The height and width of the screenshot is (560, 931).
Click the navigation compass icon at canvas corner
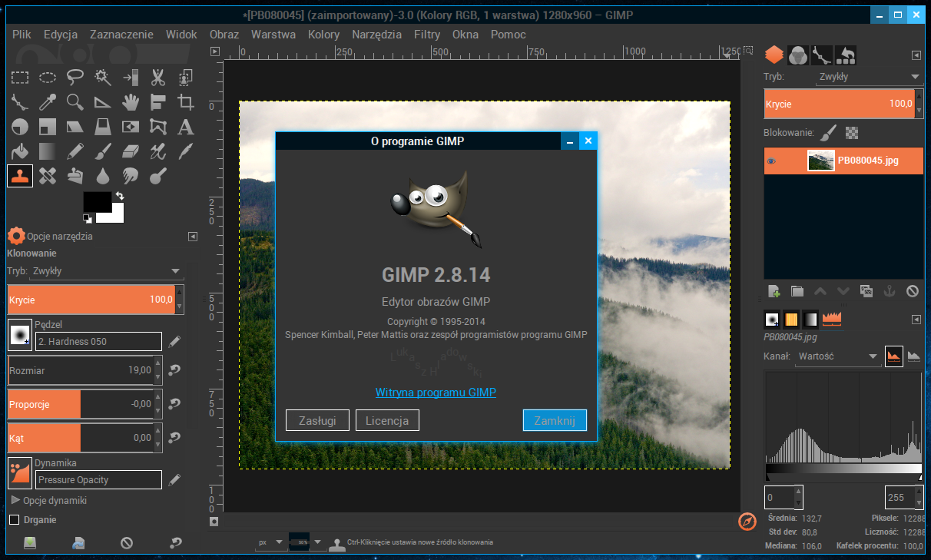747,522
